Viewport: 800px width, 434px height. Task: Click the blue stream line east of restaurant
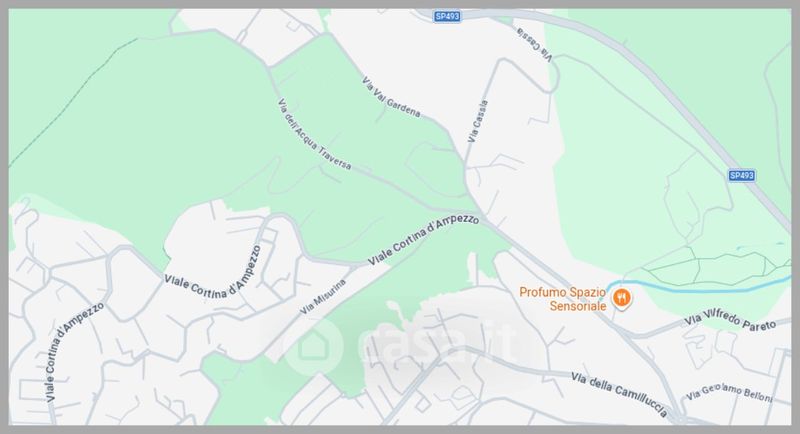[699, 287]
